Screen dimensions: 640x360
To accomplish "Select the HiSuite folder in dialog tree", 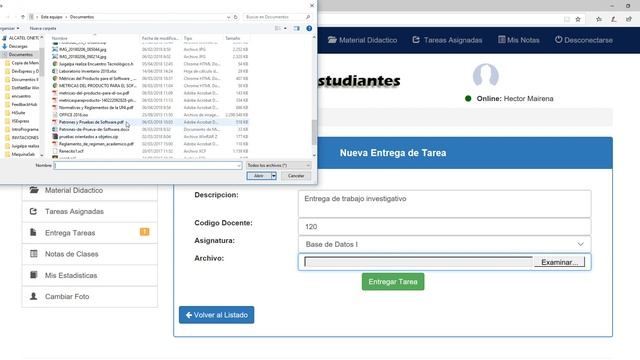I will (18, 113).
